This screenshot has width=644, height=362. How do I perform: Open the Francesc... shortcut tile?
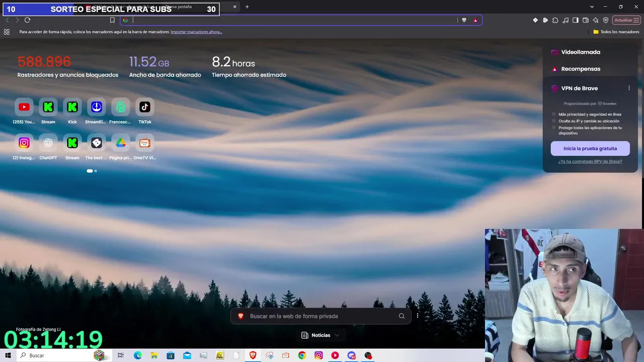[x=121, y=107]
